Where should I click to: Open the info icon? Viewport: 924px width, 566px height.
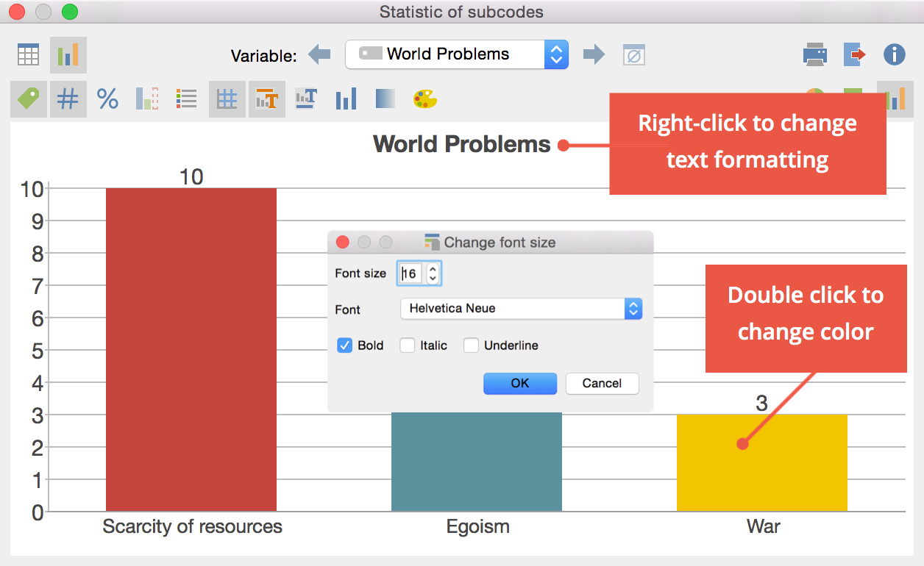(x=895, y=54)
